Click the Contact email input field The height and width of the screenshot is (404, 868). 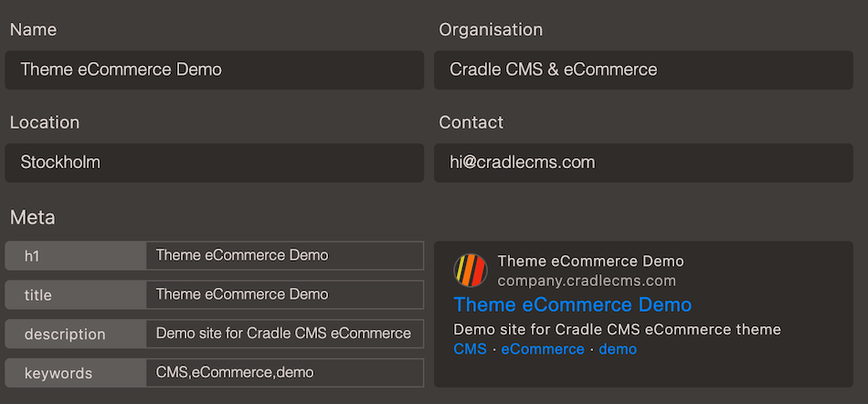tap(643, 163)
